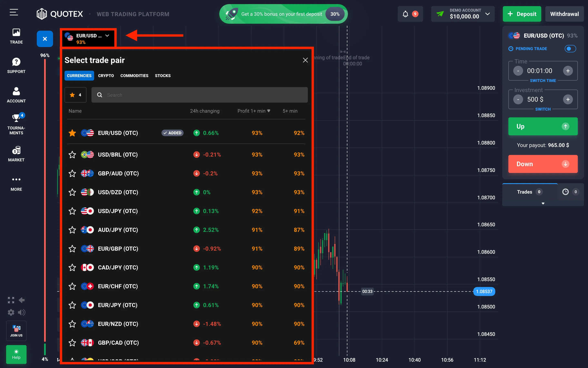
Task: Click the Quotex logo
Action: [x=60, y=14]
